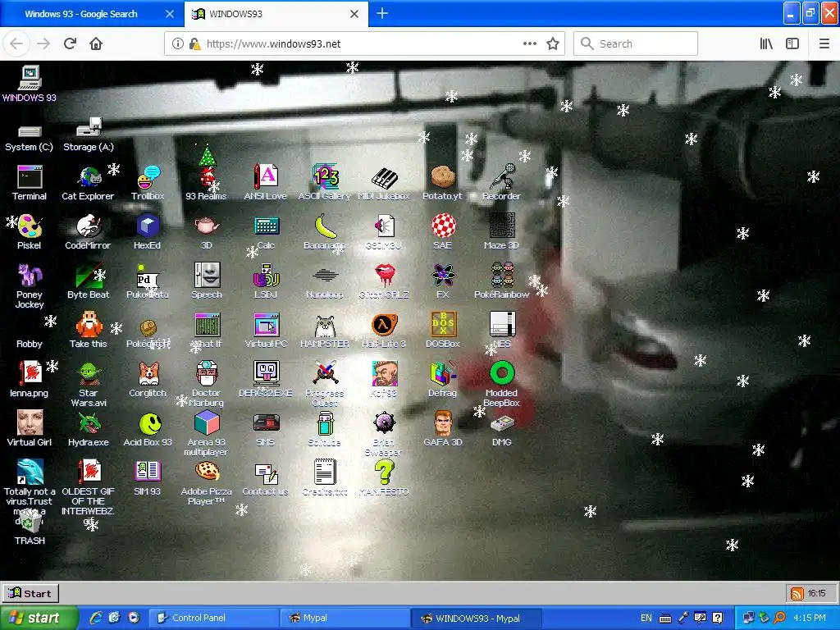Viewport: 840px width, 630px height.
Task: Go to the browser home page
Action: pos(96,43)
